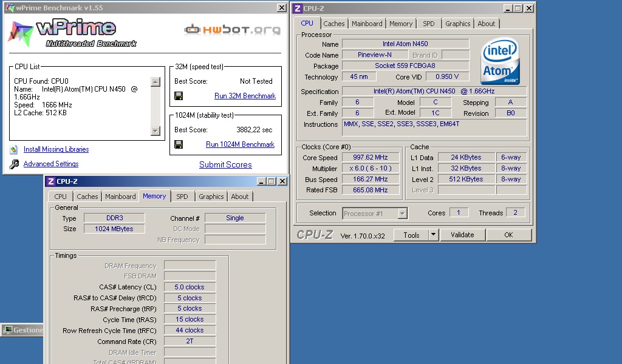Image resolution: width=622 pixels, height=364 pixels.
Task: Click the floppy save icon for 1024M score
Action: tap(179, 144)
